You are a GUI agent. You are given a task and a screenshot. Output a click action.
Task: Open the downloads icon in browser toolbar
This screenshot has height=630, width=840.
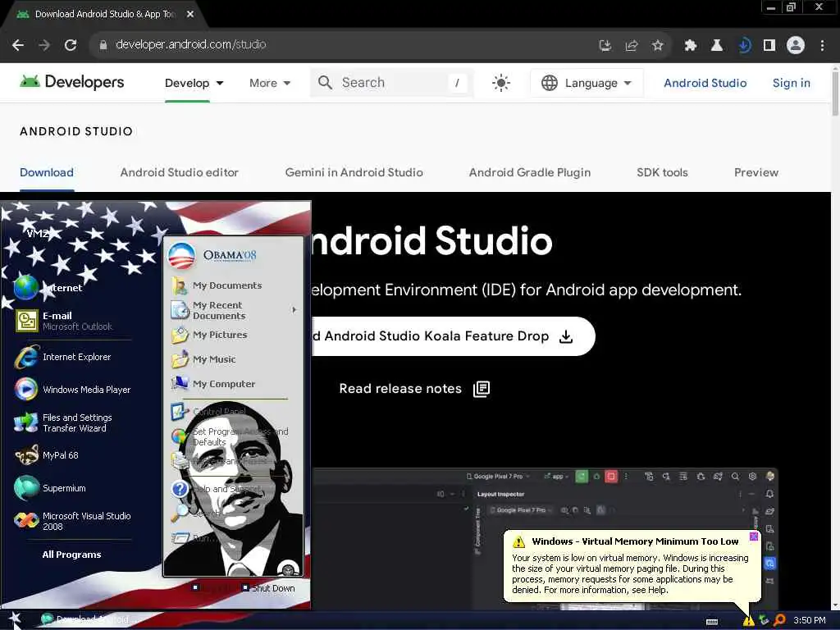click(743, 46)
